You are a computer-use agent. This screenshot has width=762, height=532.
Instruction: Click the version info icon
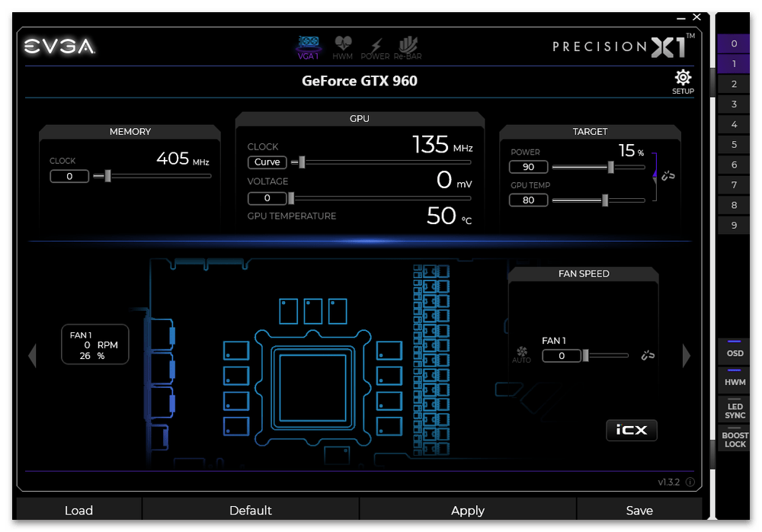[690, 482]
